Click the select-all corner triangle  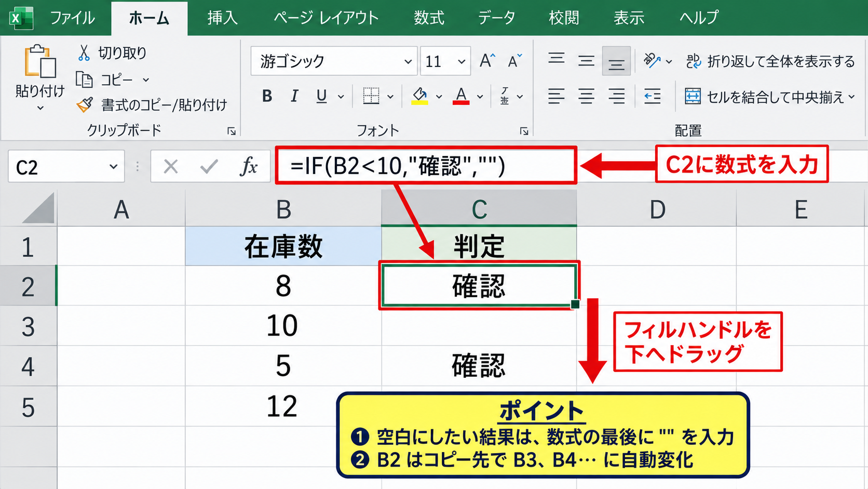pyautogui.click(x=38, y=208)
